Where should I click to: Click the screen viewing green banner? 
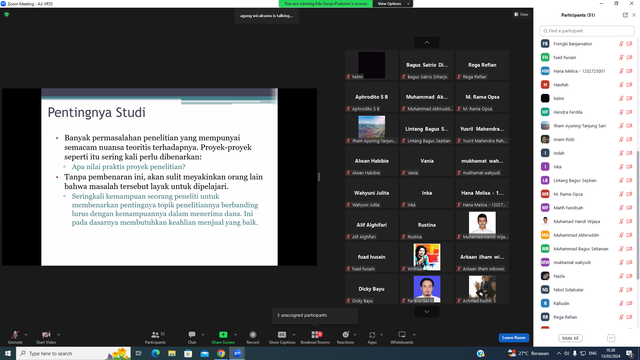pos(326,4)
